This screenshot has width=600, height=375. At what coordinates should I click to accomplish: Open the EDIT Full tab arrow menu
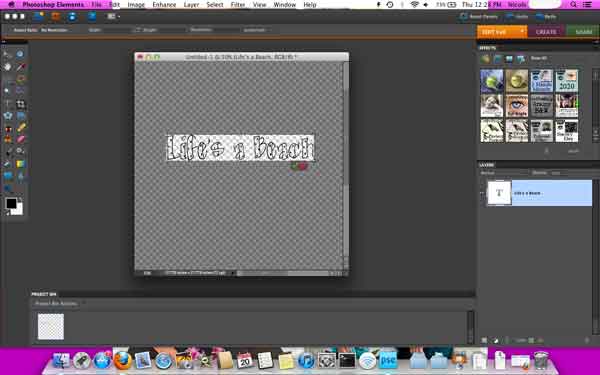522,31
